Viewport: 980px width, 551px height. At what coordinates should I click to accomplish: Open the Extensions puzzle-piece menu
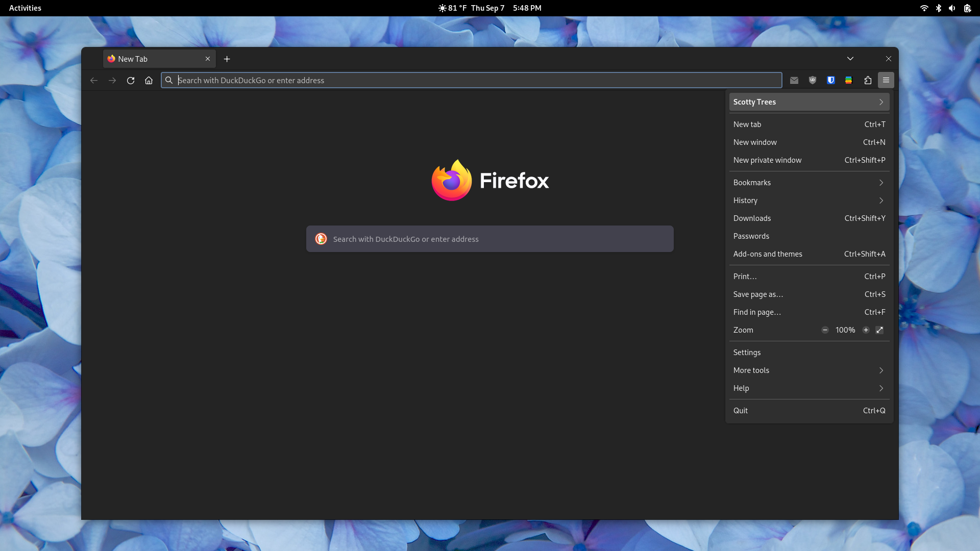[x=868, y=80]
